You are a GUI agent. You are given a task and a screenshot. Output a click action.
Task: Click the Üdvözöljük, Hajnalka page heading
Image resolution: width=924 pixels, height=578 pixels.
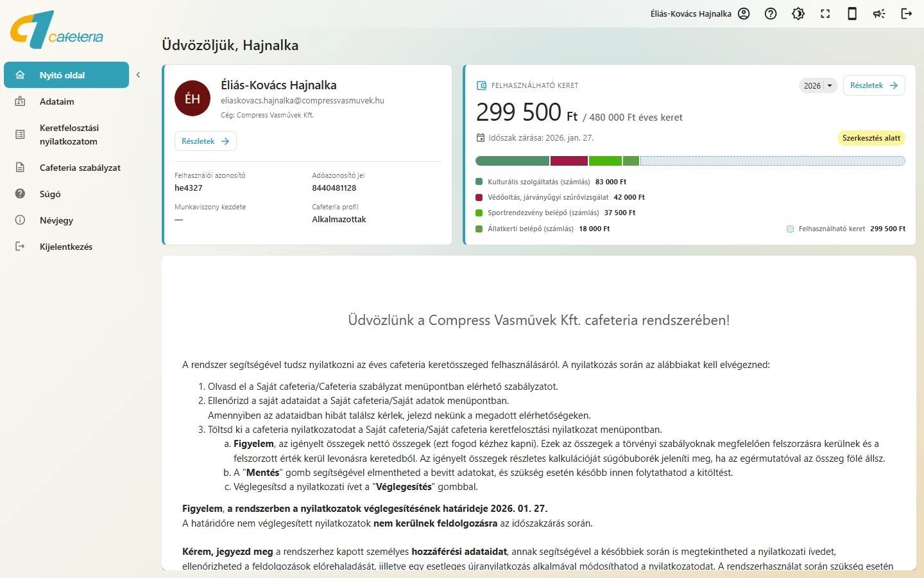pyautogui.click(x=230, y=45)
